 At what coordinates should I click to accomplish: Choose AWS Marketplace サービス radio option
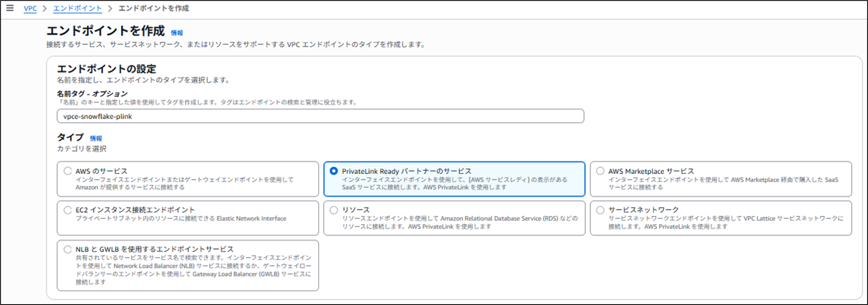[600, 171]
